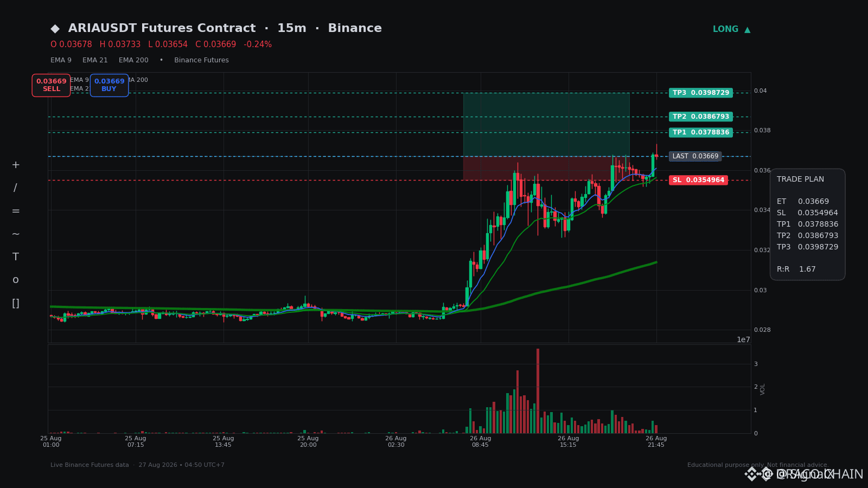Click the Live Binance Futures data footer
The width and height of the screenshot is (868, 488).
click(x=137, y=465)
